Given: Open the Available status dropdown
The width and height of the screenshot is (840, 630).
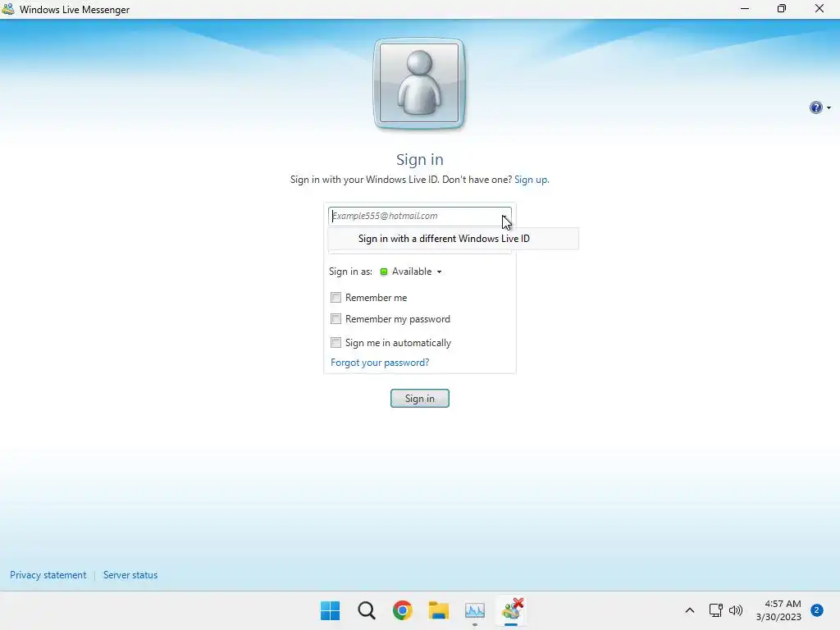Looking at the screenshot, I should coord(412,272).
